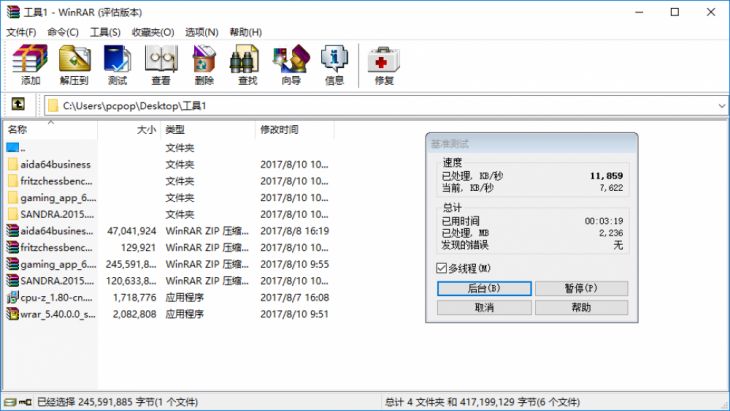Click the current speed value 7,622
730x411 pixels.
click(611, 188)
